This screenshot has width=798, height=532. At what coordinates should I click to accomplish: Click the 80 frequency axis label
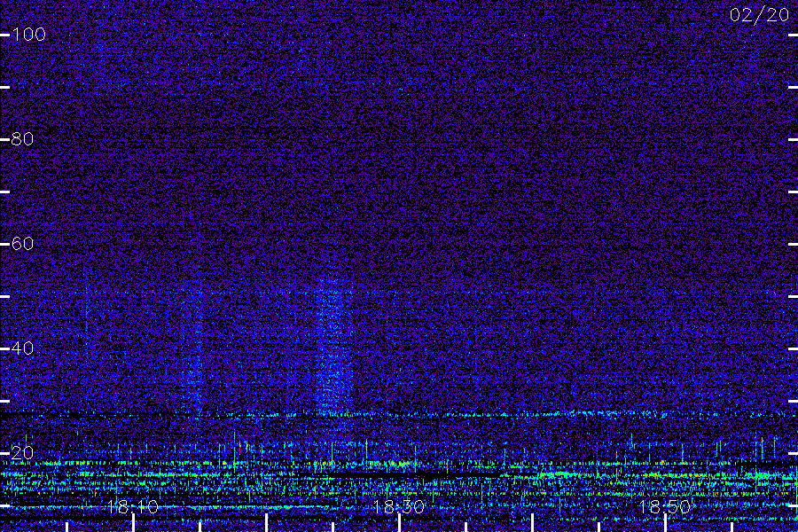[x=22, y=139]
